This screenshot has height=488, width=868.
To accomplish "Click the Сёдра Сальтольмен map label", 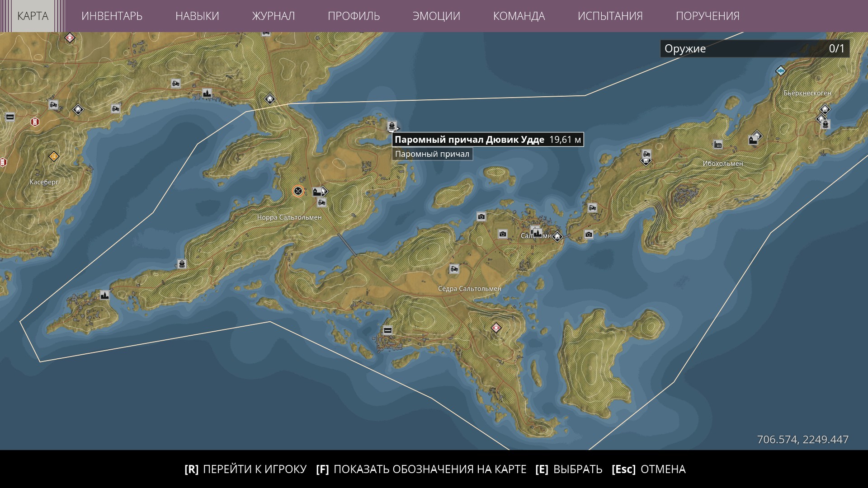I will (x=470, y=289).
